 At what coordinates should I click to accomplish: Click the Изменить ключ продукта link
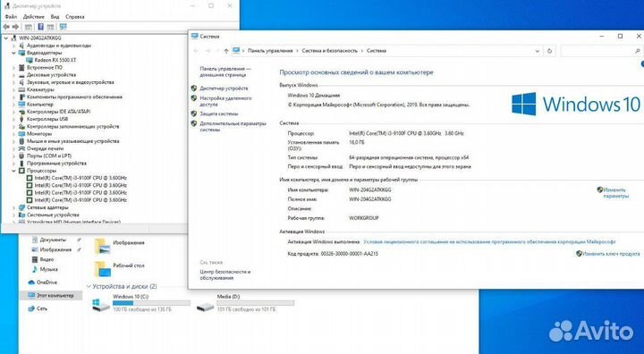pyautogui.click(x=611, y=254)
